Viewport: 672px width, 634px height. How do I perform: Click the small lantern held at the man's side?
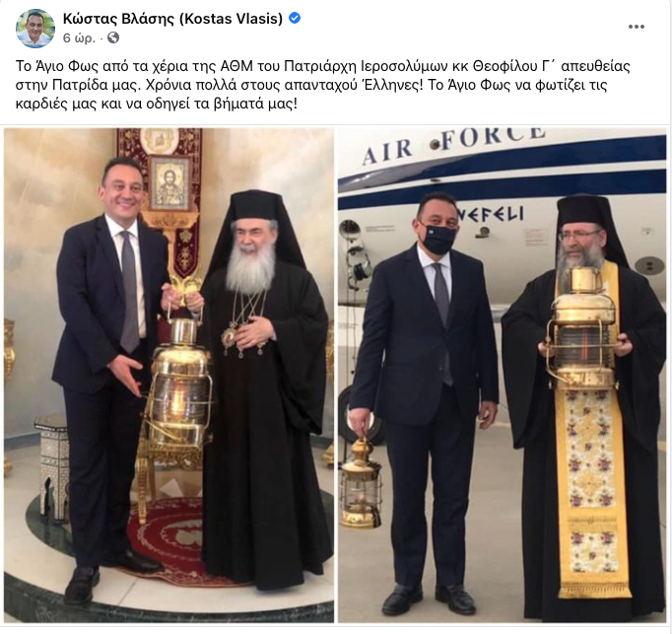361,482
